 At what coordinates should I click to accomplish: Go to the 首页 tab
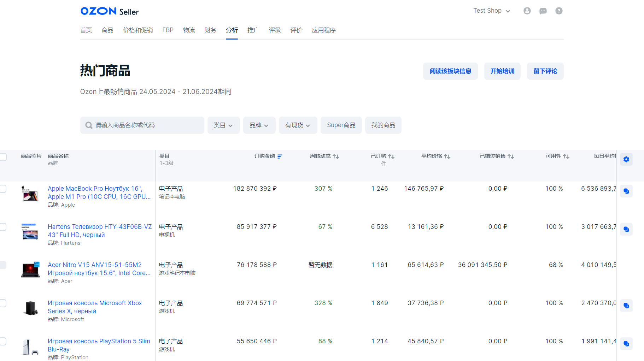tap(86, 30)
